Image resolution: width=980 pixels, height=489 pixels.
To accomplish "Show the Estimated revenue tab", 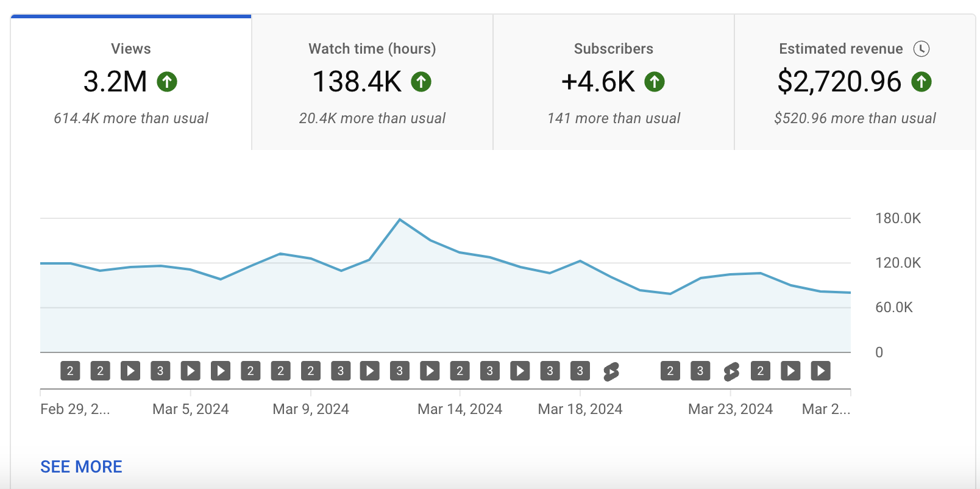I will 855,82.
